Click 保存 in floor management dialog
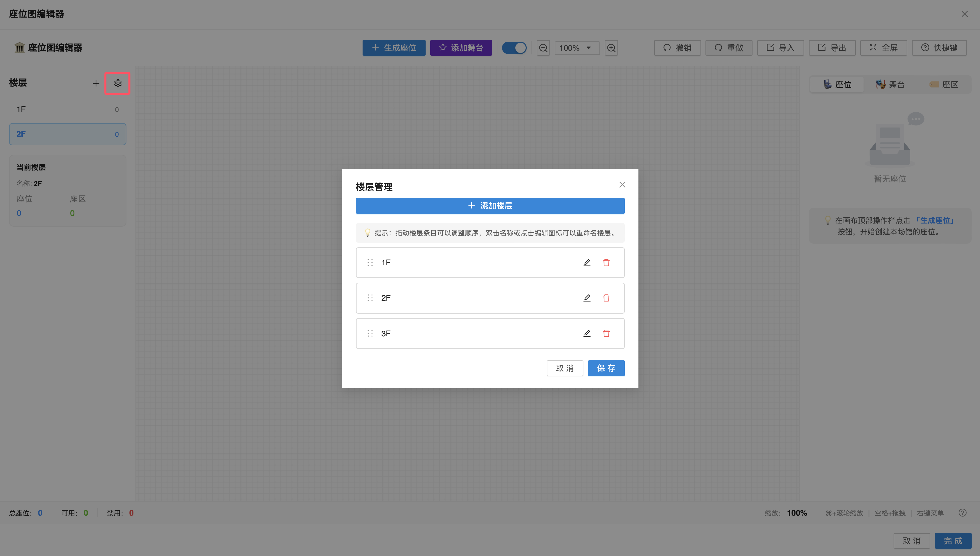The width and height of the screenshot is (980, 556). coord(605,368)
